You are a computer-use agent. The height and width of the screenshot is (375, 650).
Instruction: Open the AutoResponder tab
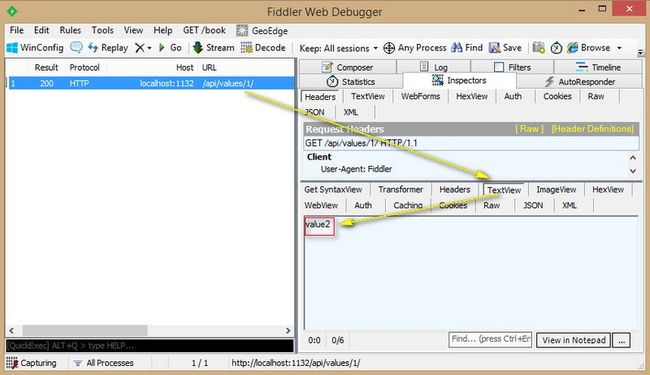pyautogui.click(x=580, y=82)
